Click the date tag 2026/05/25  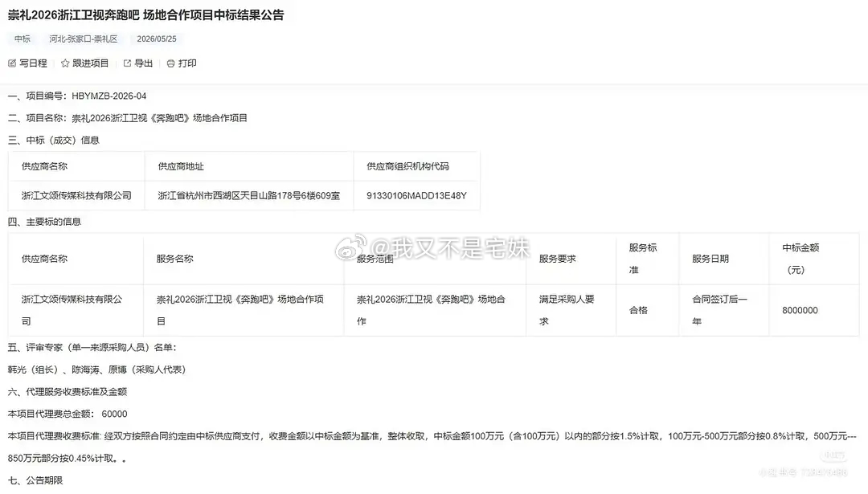[157, 39]
